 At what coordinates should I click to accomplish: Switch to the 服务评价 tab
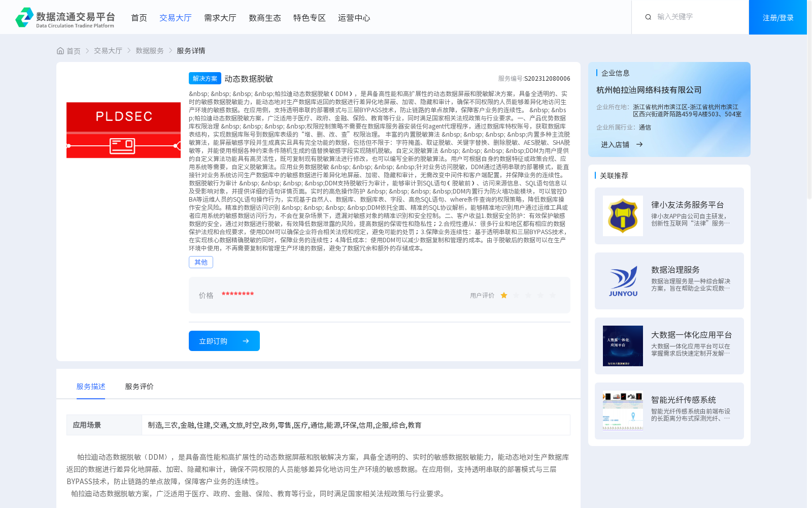[x=140, y=387]
